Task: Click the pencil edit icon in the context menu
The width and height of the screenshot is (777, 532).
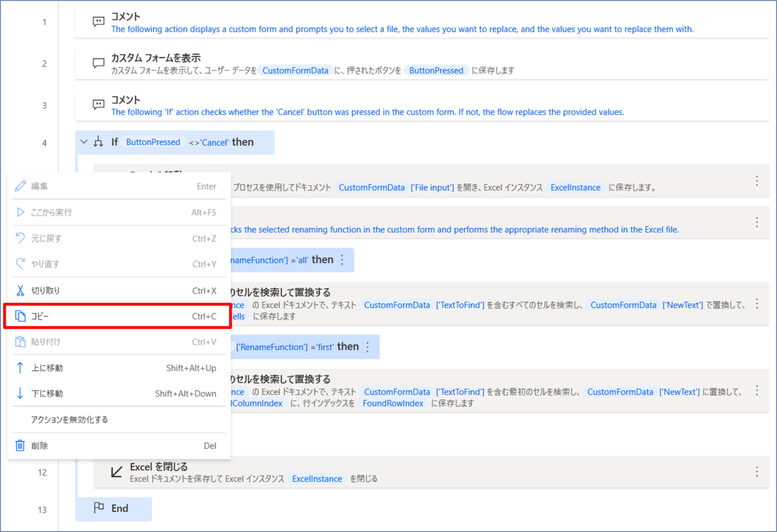Action: pos(20,186)
